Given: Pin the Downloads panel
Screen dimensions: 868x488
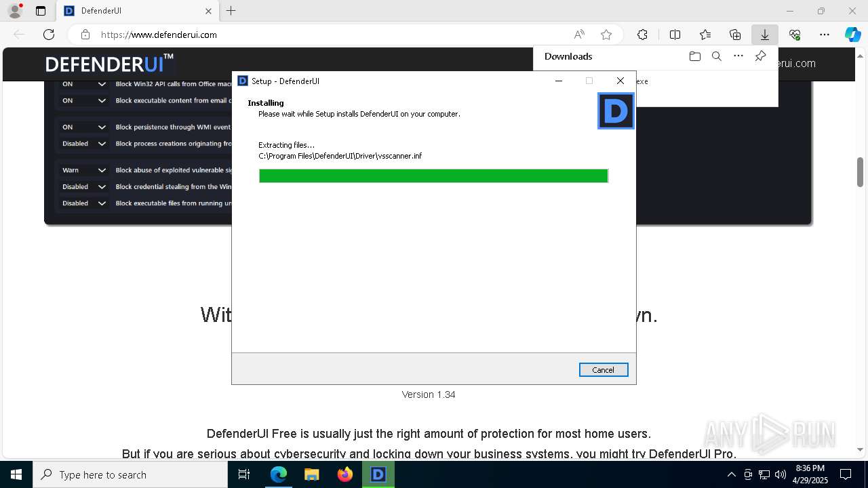Looking at the screenshot, I should click(x=761, y=56).
